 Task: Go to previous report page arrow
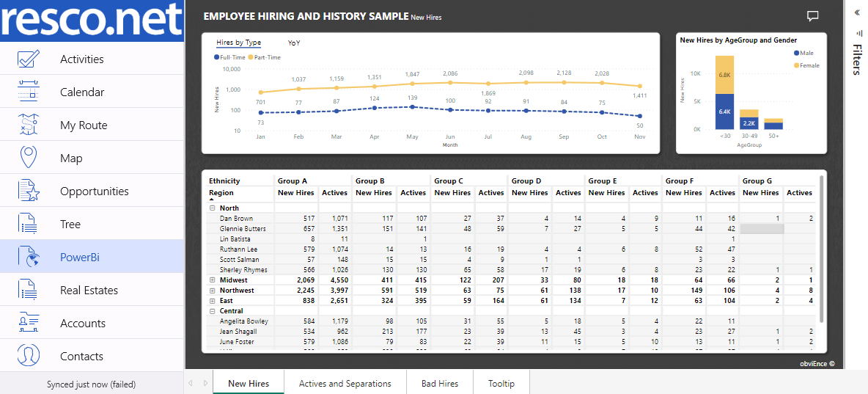click(191, 383)
